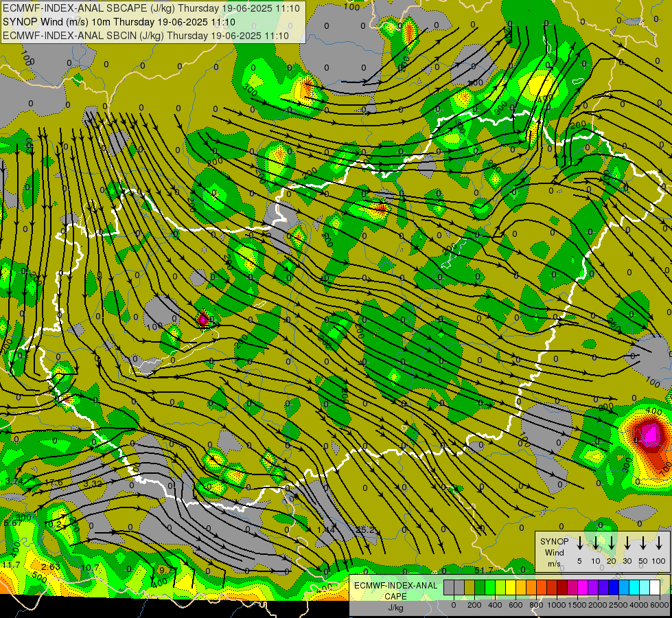The image size is (672, 618).
Task: Click the 5 m/s wind arrow in the legend
Action: 579,542
